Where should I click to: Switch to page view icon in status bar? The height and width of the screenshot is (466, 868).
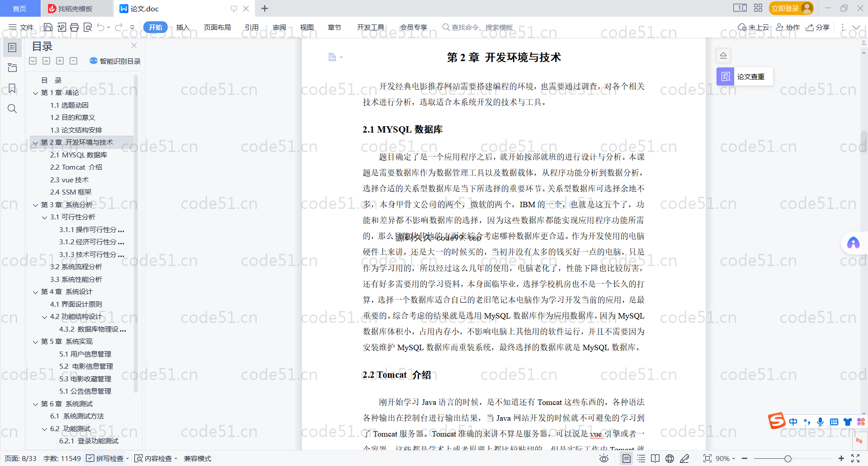(x=626, y=458)
